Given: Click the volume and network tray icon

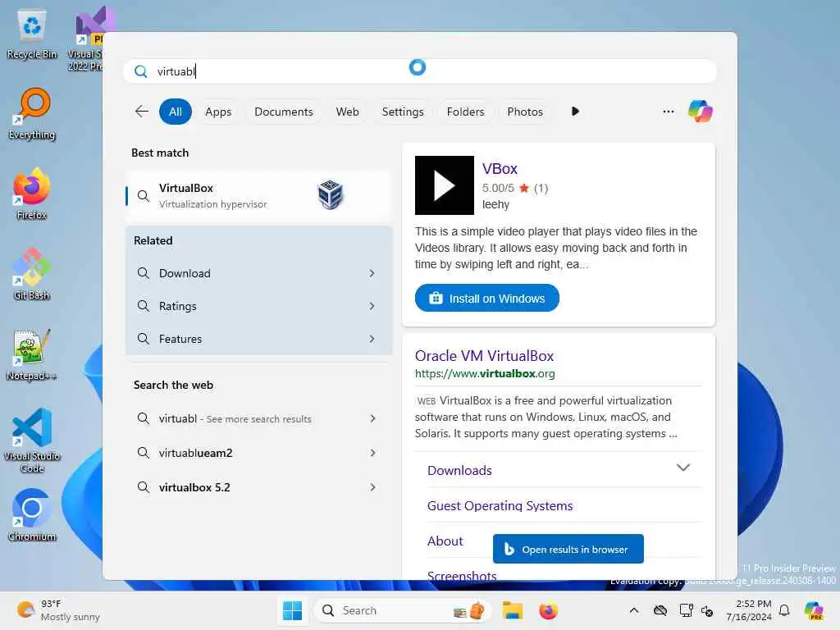Looking at the screenshot, I should click(x=707, y=610).
